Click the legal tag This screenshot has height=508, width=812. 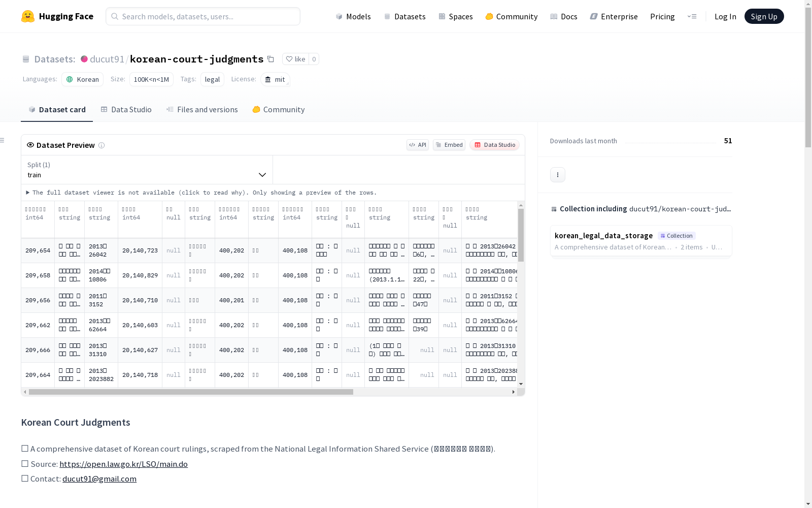(212, 79)
